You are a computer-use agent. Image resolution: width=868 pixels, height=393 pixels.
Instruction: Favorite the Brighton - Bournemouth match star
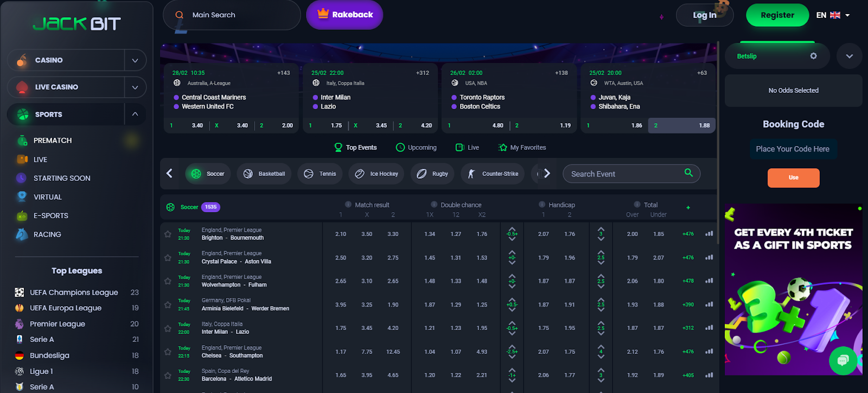pos(168,234)
